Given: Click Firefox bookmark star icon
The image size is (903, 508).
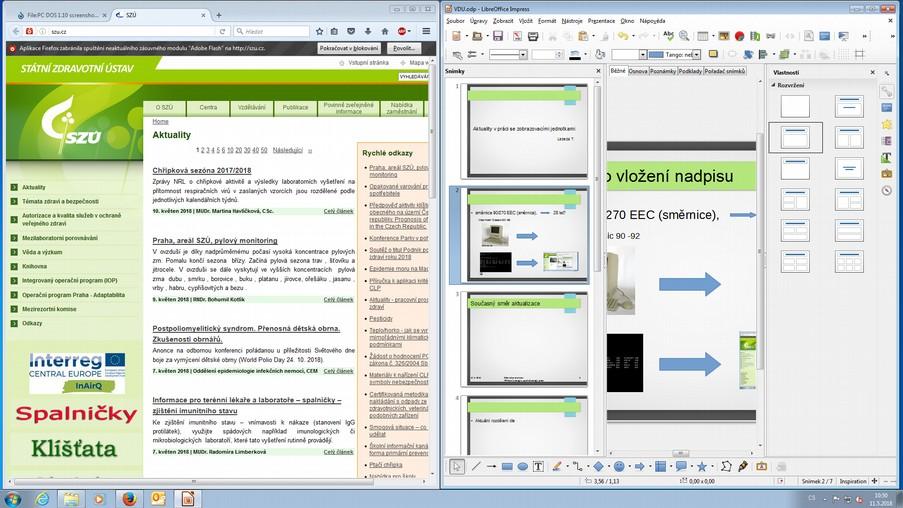Looking at the screenshot, I should click(x=319, y=31).
